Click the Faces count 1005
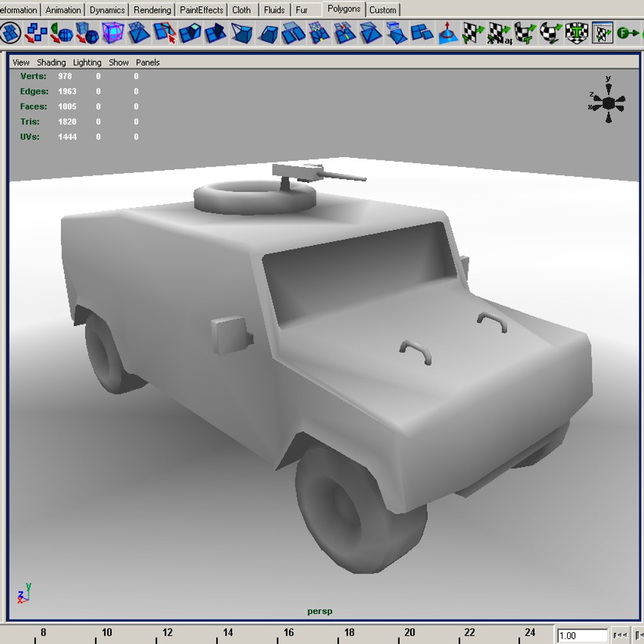This screenshot has height=644, width=644. [x=67, y=107]
